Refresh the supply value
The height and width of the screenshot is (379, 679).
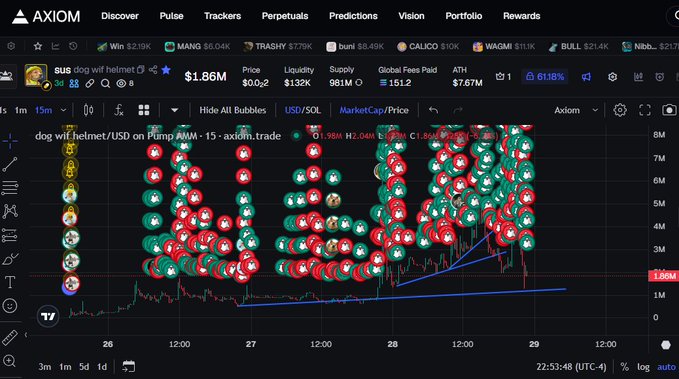(x=359, y=82)
